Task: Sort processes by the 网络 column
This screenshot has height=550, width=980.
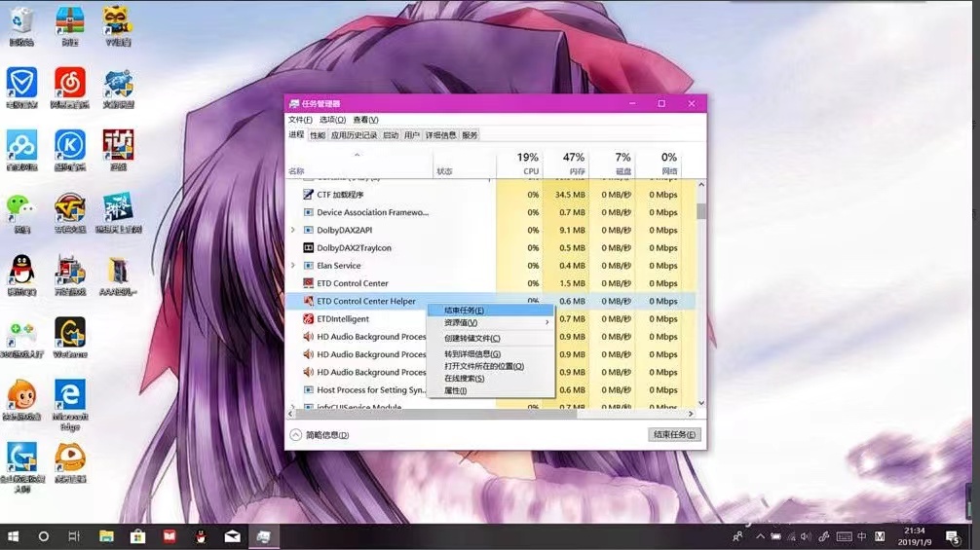Action: tap(659, 163)
